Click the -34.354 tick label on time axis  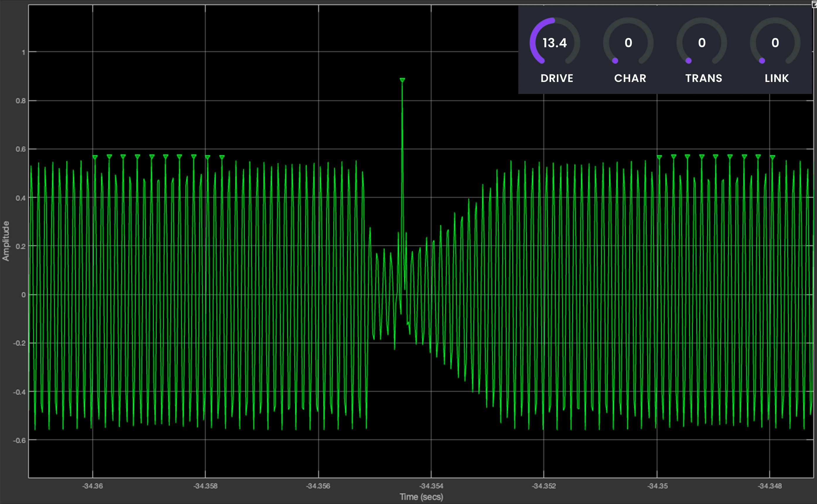431,486
